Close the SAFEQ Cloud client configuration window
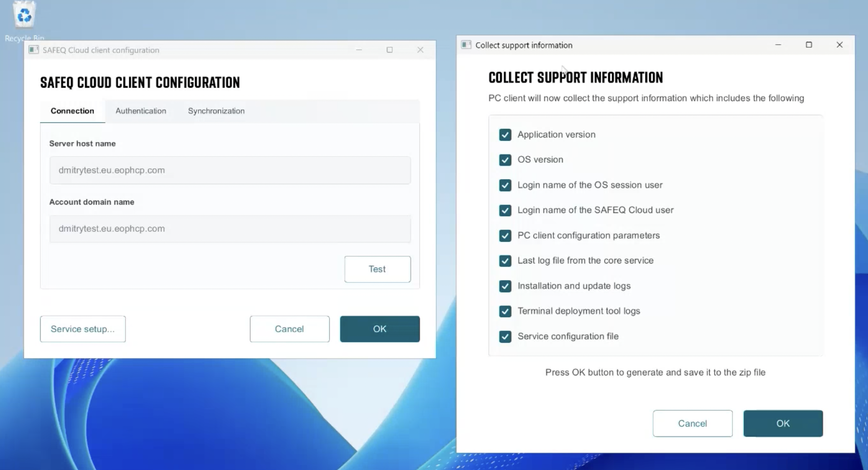The height and width of the screenshot is (470, 868). [x=420, y=50]
